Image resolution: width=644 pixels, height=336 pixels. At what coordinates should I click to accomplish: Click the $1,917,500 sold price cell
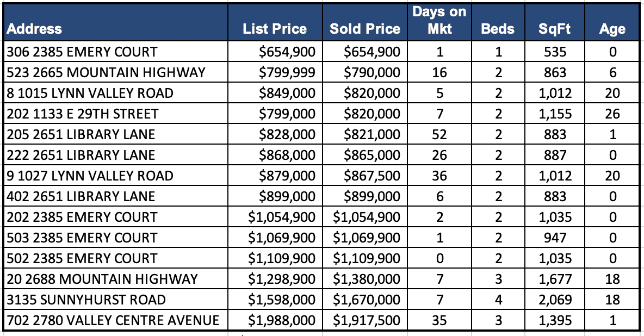[x=367, y=321]
